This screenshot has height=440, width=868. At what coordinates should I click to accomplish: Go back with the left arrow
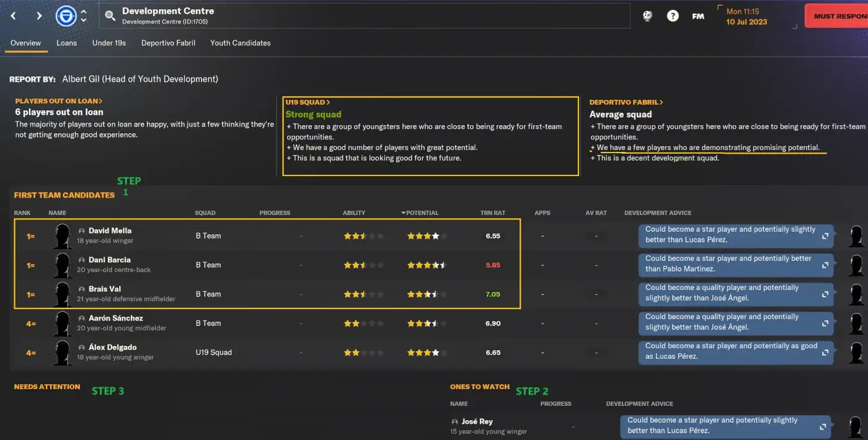pos(14,16)
